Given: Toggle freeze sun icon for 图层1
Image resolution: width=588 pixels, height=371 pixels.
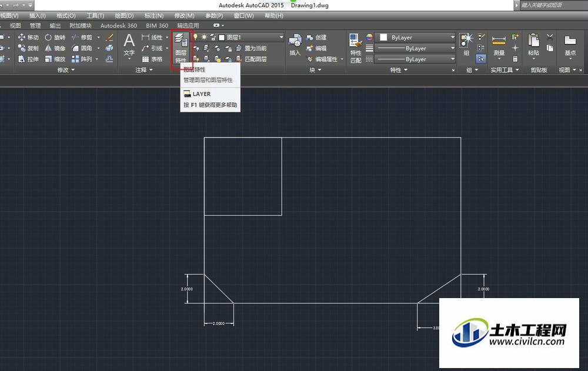Looking at the screenshot, I should point(204,37).
